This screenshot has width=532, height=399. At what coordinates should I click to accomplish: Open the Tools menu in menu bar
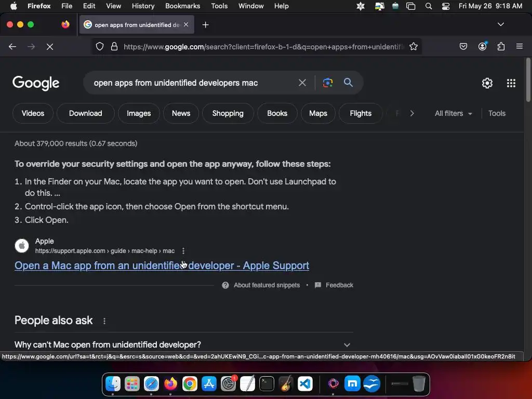[219, 6]
